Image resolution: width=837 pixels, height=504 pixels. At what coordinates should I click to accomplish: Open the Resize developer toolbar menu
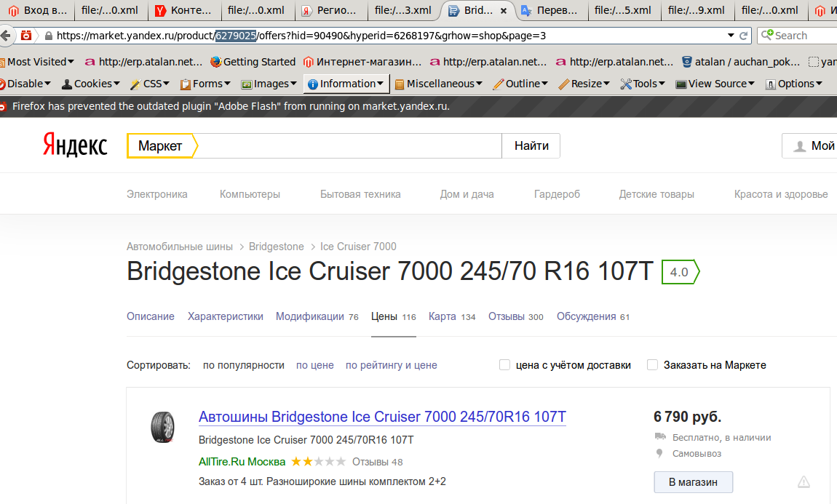584,84
